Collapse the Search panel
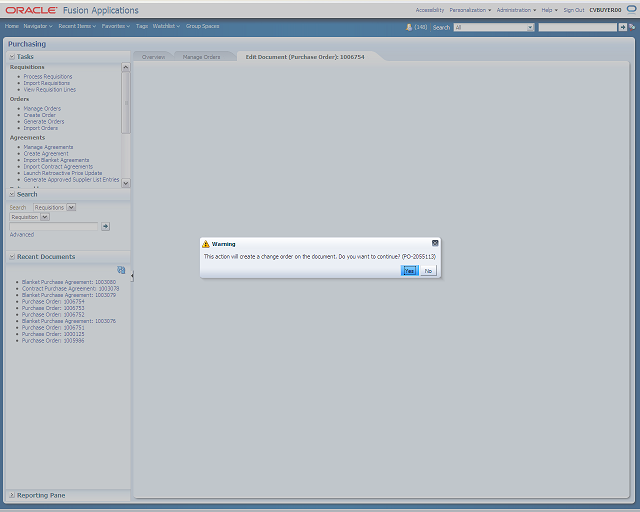This screenshot has width=640, height=512. (12, 194)
